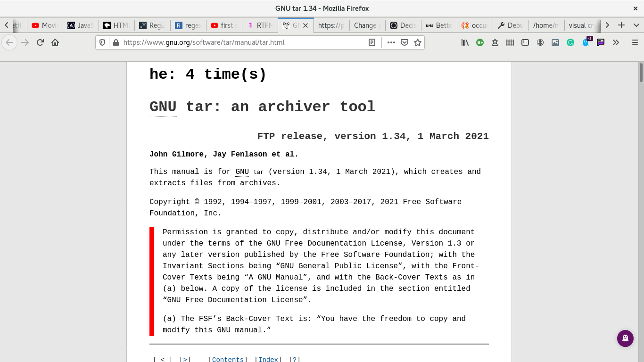
Task: Click the vertical page scrollbar thumb
Action: click(641, 73)
